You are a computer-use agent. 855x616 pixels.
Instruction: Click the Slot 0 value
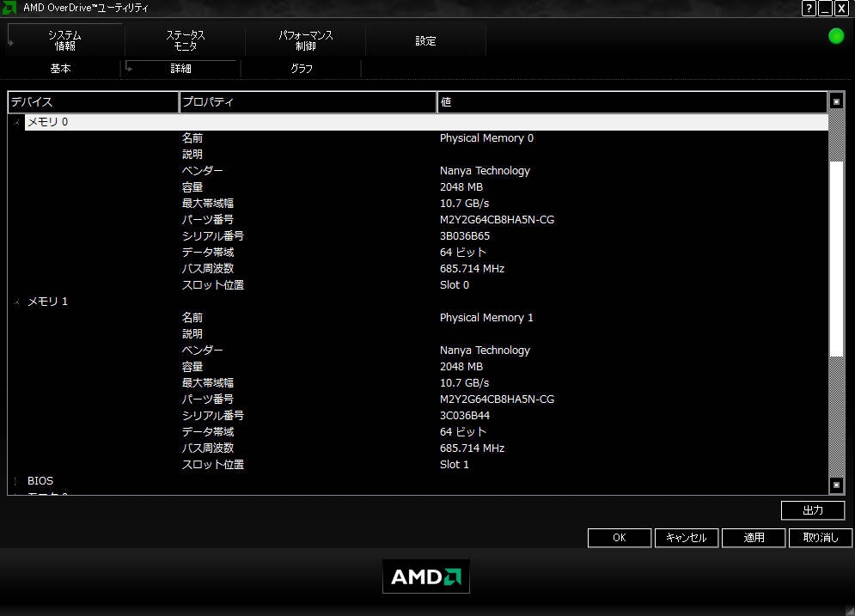[455, 285]
